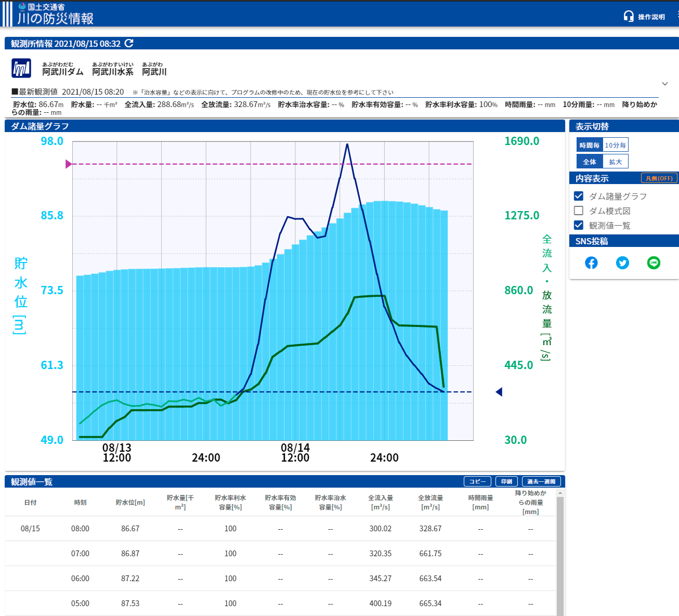Load data with the 過去一週間 button
This screenshot has height=616, width=679.
[541, 481]
